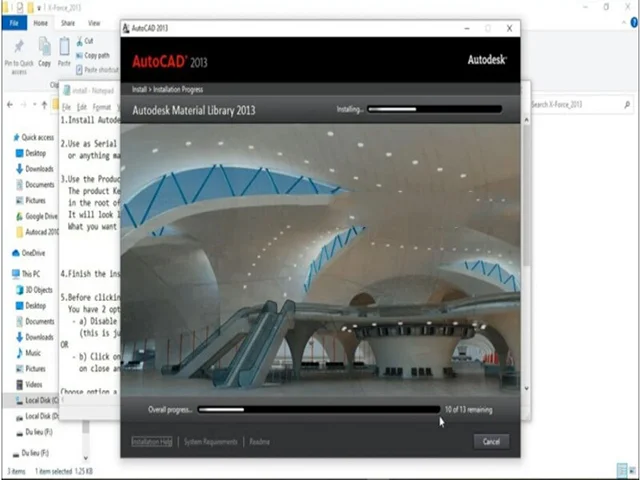
Task: Click the navigation pane scroll down arrow
Action: [86, 458]
